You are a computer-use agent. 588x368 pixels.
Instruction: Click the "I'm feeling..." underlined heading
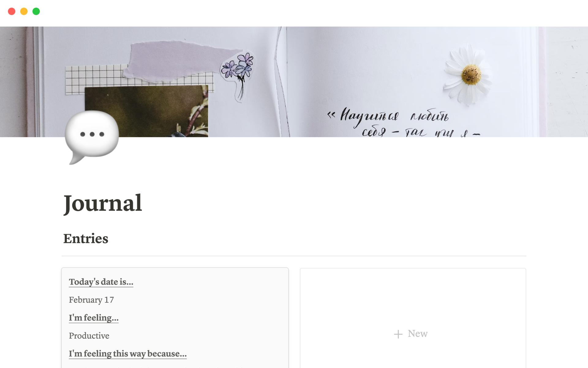[x=94, y=318]
